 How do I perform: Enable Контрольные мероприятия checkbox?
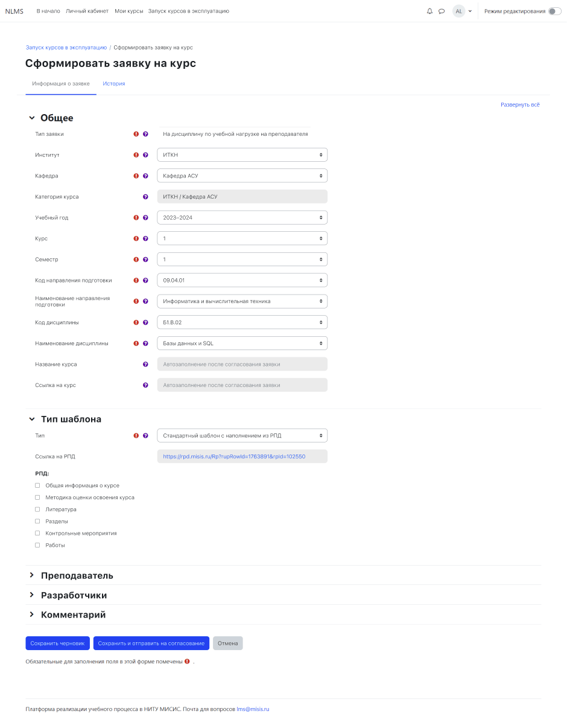37,533
